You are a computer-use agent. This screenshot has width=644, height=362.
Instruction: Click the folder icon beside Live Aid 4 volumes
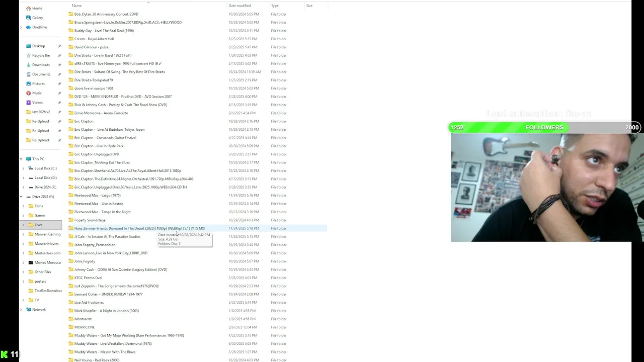71,303
